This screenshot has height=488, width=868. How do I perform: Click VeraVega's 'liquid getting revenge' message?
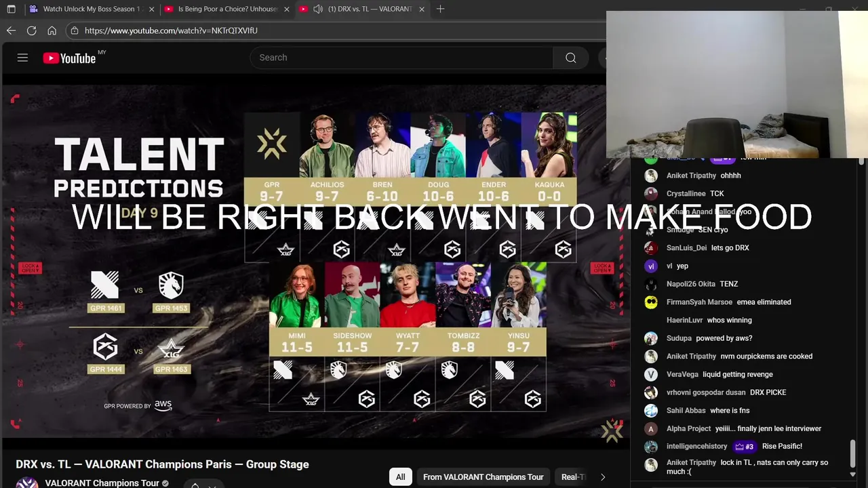point(737,375)
